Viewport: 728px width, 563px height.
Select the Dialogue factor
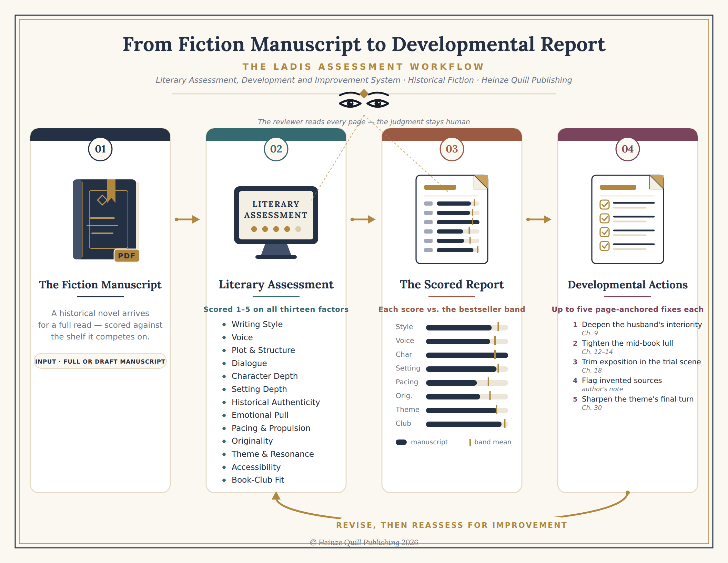(249, 363)
